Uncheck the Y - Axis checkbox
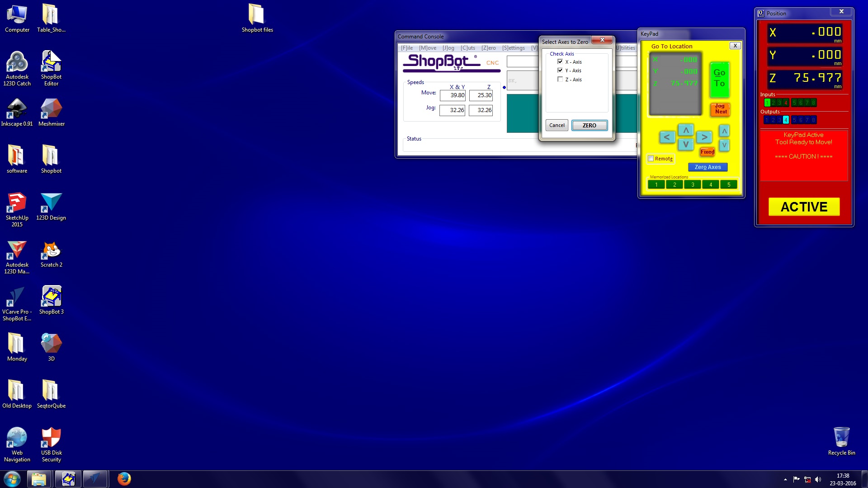The height and width of the screenshot is (488, 868). pyautogui.click(x=560, y=70)
